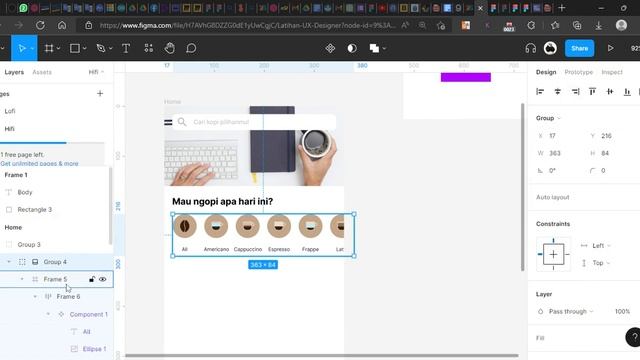Image resolution: width=640 pixels, height=360 pixels.
Task: Select the Rectangle 3 layer
Action: point(35,209)
